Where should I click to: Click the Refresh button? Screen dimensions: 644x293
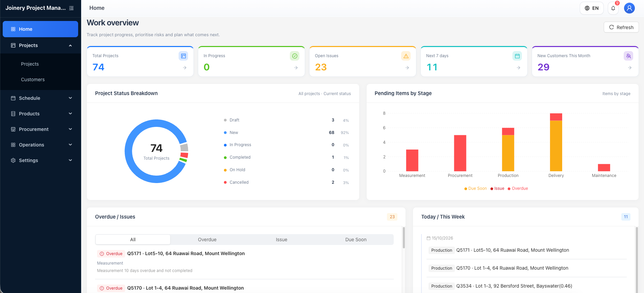(x=621, y=27)
